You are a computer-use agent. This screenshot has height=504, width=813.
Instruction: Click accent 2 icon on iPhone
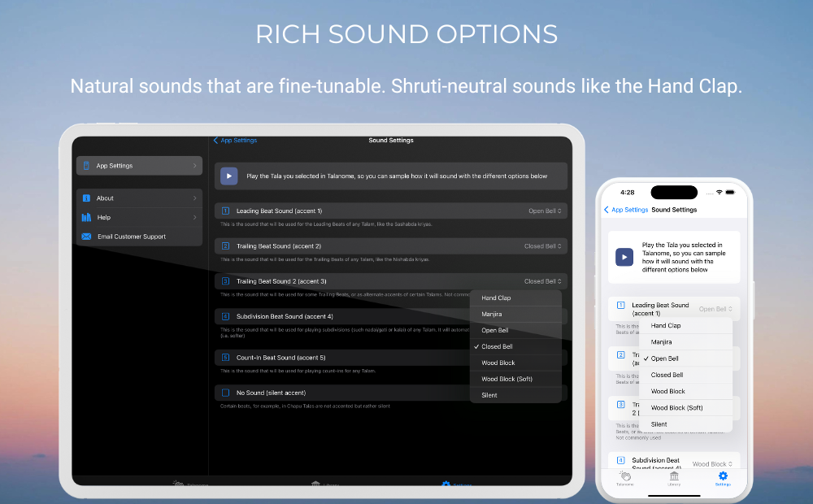click(x=620, y=354)
